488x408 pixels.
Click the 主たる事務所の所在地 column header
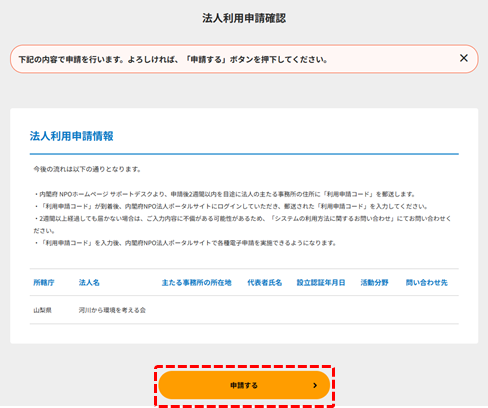[196, 283]
